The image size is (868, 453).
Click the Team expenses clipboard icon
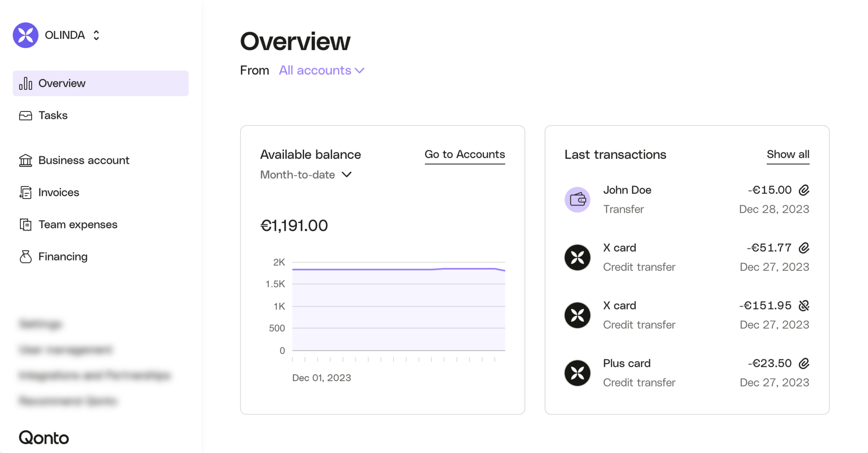click(x=26, y=225)
